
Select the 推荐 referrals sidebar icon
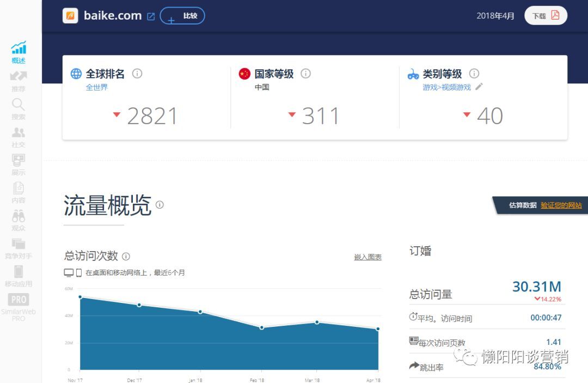[x=19, y=76]
